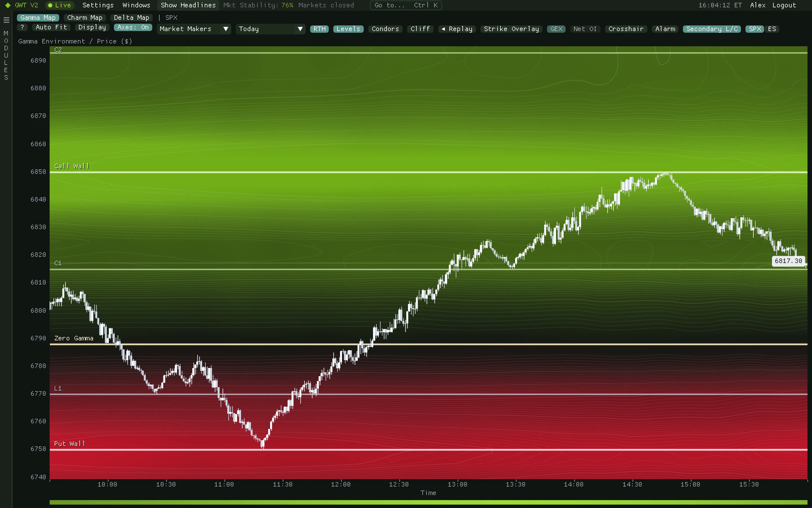Toggle the Live status indicator
The image size is (812, 508).
(x=59, y=5)
